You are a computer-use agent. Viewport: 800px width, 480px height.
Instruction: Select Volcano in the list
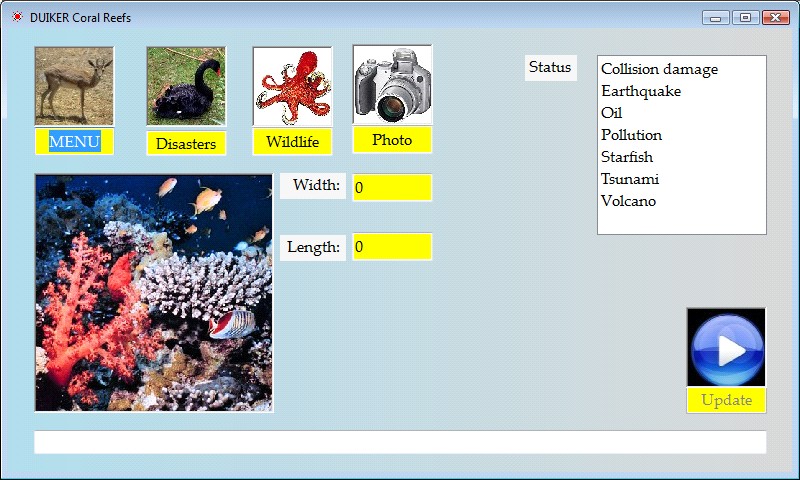point(628,201)
